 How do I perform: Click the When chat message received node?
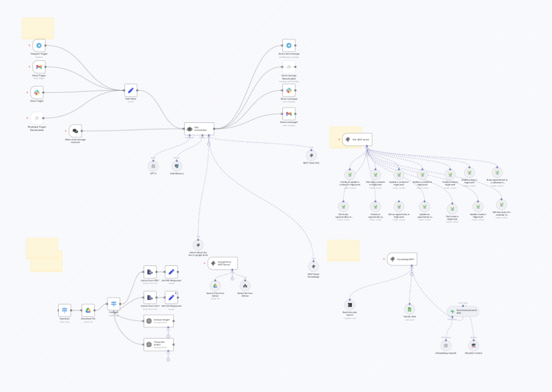click(75, 131)
